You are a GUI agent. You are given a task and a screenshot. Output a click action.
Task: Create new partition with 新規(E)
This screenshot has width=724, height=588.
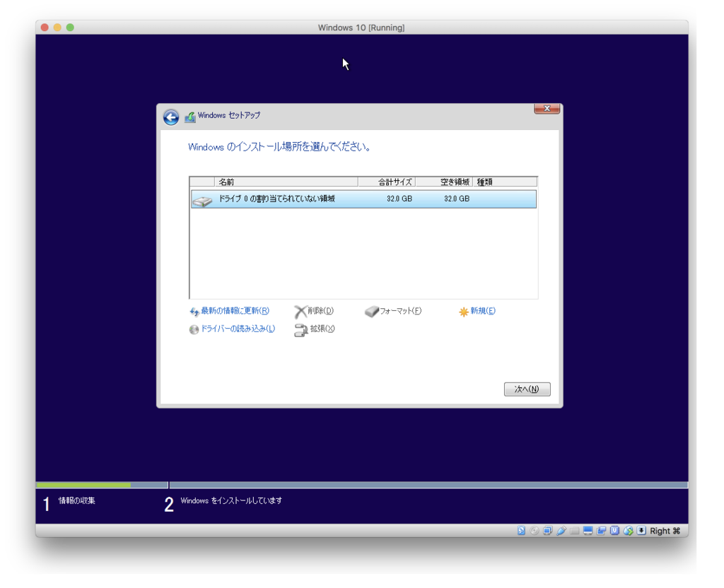coord(482,311)
